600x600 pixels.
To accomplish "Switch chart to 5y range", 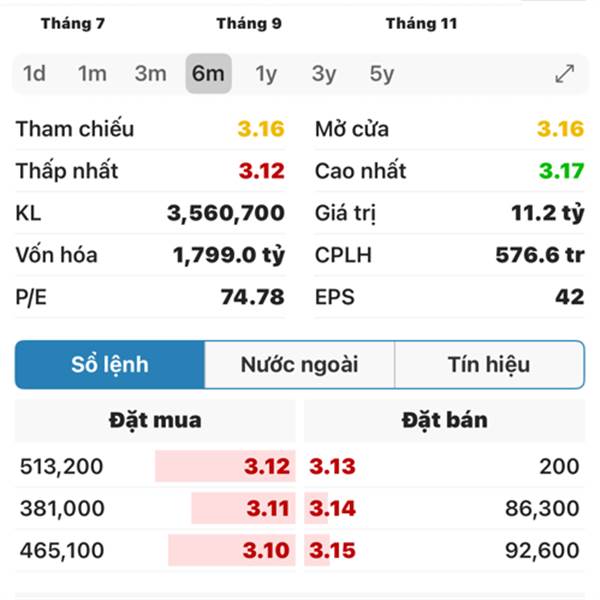I will click(382, 73).
